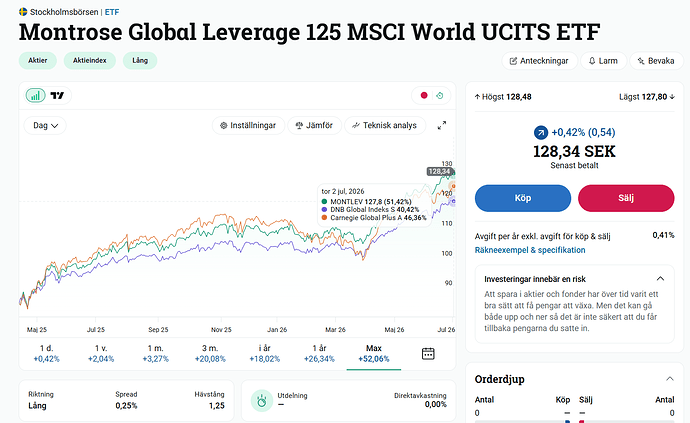The width and height of the screenshot is (690, 423).
Task: Click the 0,41% annual fee value
Action: coord(663,235)
